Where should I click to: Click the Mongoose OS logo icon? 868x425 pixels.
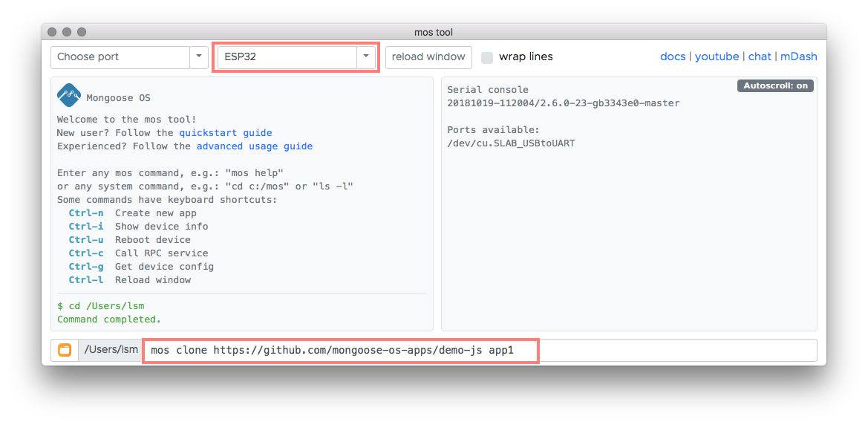(69, 95)
